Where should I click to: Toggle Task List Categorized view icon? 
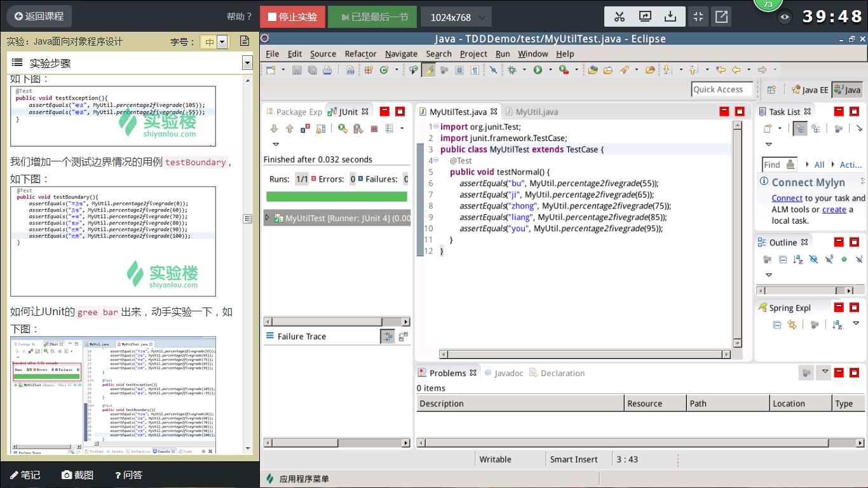click(x=800, y=128)
